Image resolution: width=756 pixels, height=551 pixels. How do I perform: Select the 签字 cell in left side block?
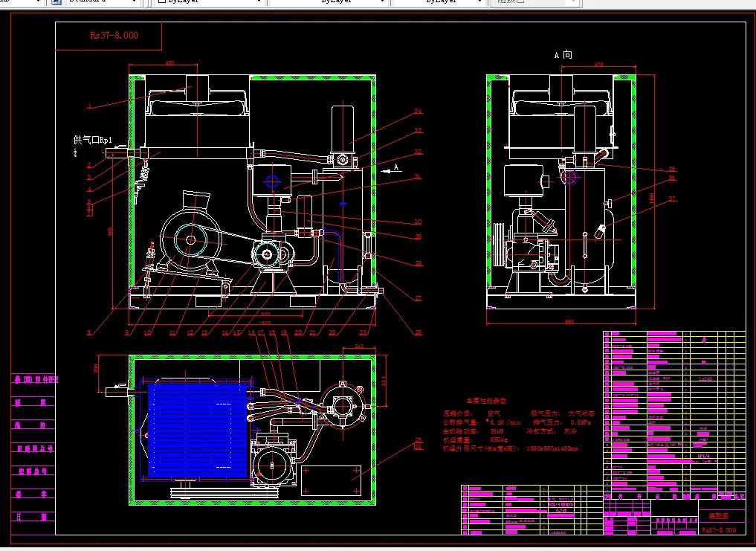tap(30, 494)
